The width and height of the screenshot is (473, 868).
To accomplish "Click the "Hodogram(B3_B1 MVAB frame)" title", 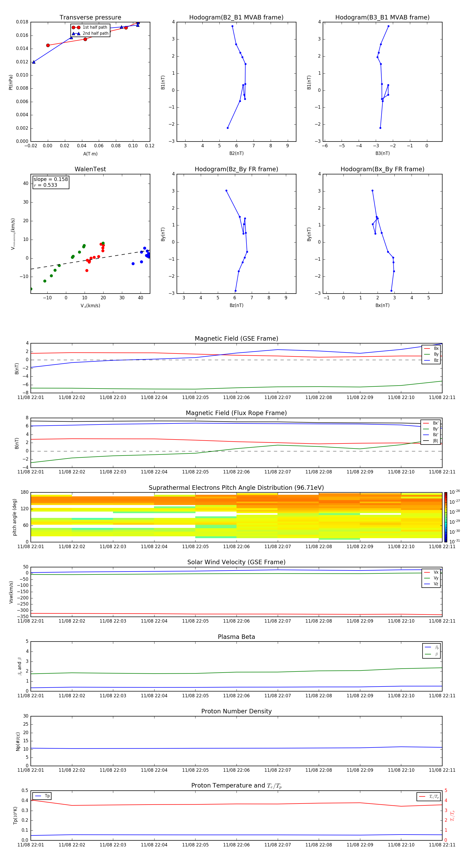I will coord(382,18).
